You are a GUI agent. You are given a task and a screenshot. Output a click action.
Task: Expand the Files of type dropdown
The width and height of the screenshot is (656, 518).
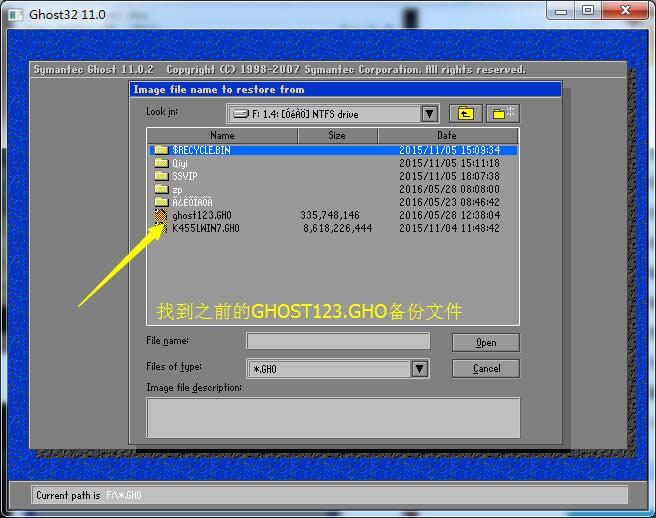tap(421, 369)
